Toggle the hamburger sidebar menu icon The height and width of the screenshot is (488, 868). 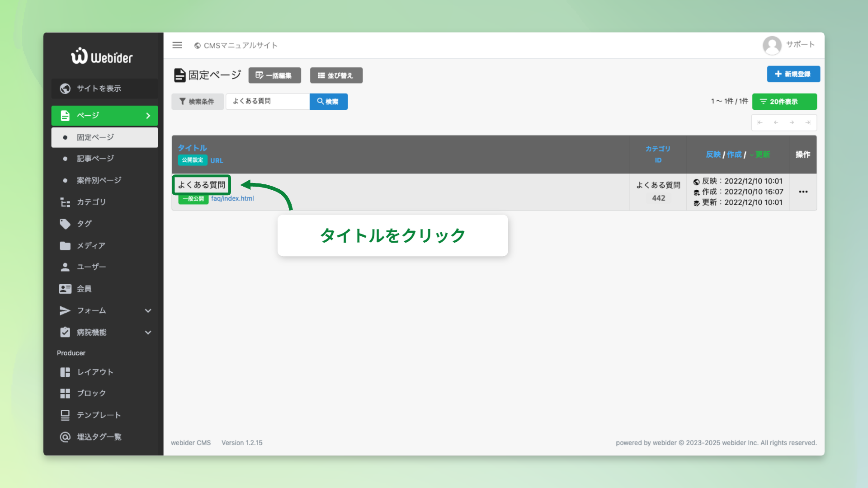(177, 45)
